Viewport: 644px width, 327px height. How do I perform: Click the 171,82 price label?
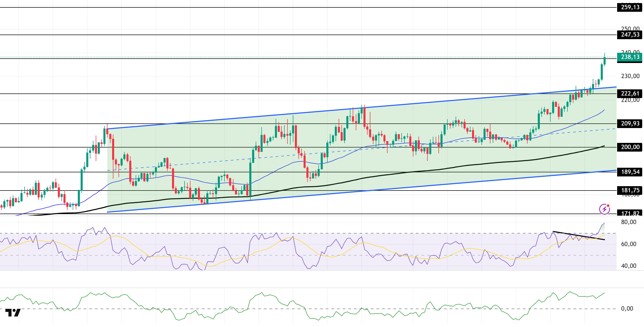(630, 213)
